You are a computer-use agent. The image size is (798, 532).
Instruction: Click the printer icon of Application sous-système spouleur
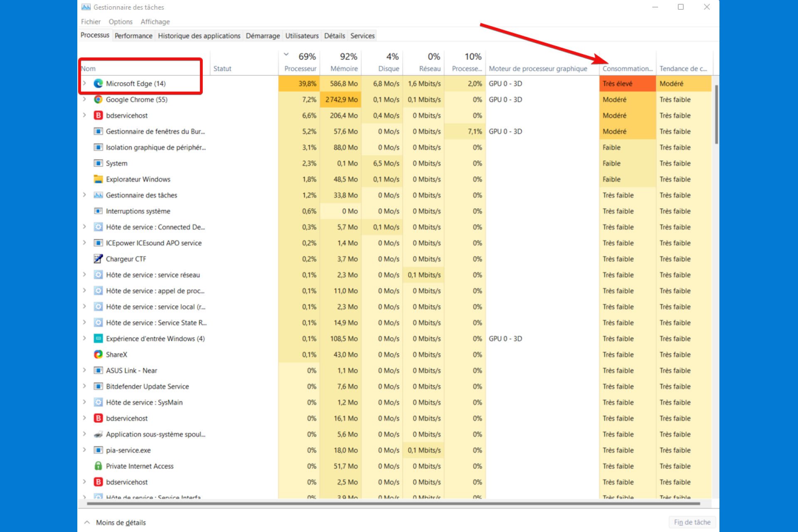point(98,434)
